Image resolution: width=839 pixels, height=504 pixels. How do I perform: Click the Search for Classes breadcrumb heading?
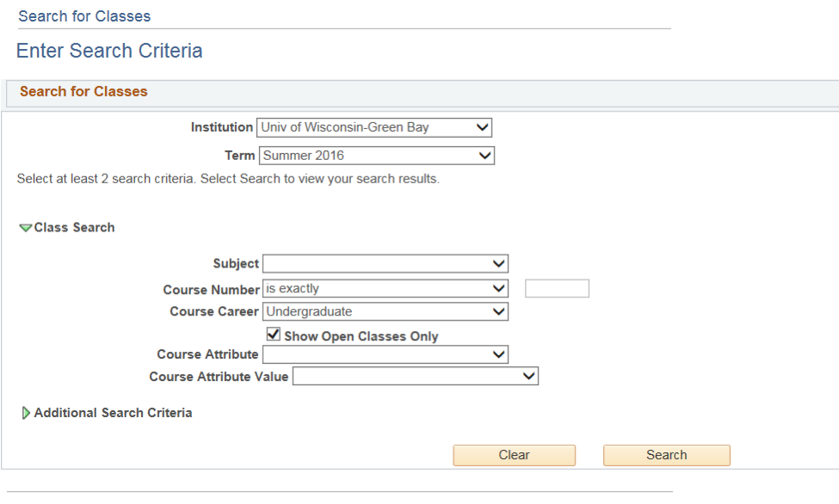coord(84,16)
